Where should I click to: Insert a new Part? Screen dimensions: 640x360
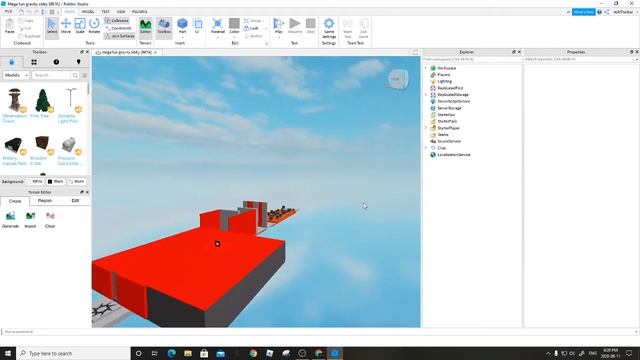(x=182, y=25)
